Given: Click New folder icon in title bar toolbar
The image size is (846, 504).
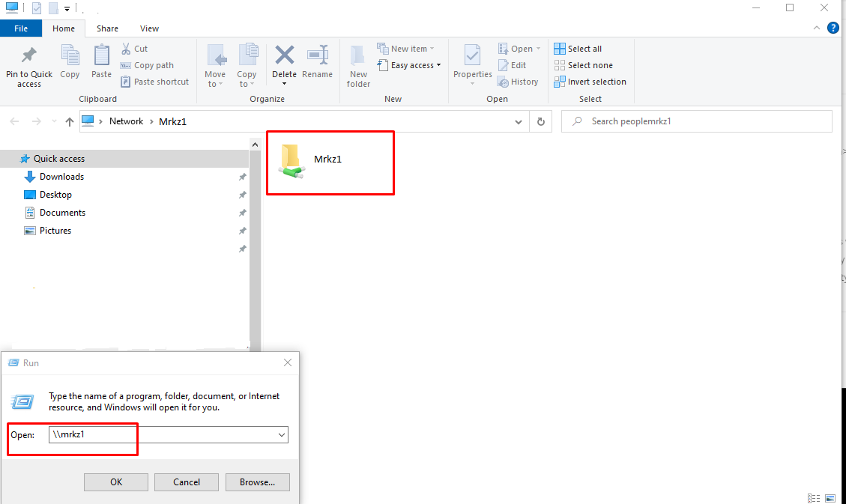Looking at the screenshot, I should (53, 8).
